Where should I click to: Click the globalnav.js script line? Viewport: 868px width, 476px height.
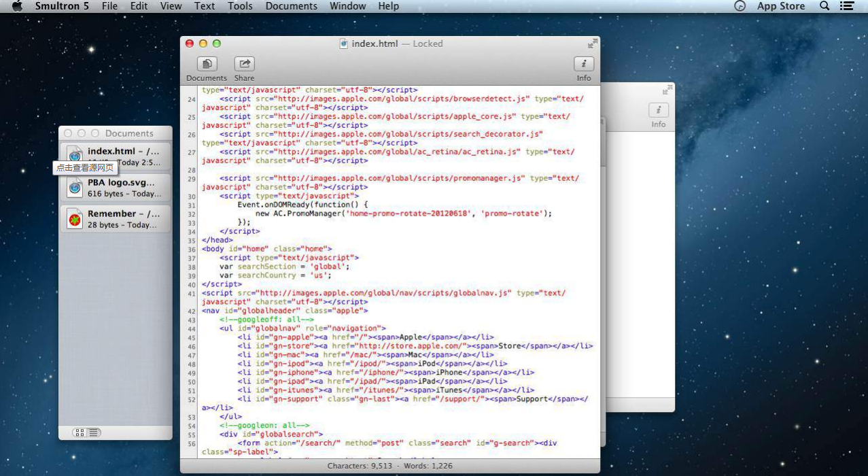[384, 298]
